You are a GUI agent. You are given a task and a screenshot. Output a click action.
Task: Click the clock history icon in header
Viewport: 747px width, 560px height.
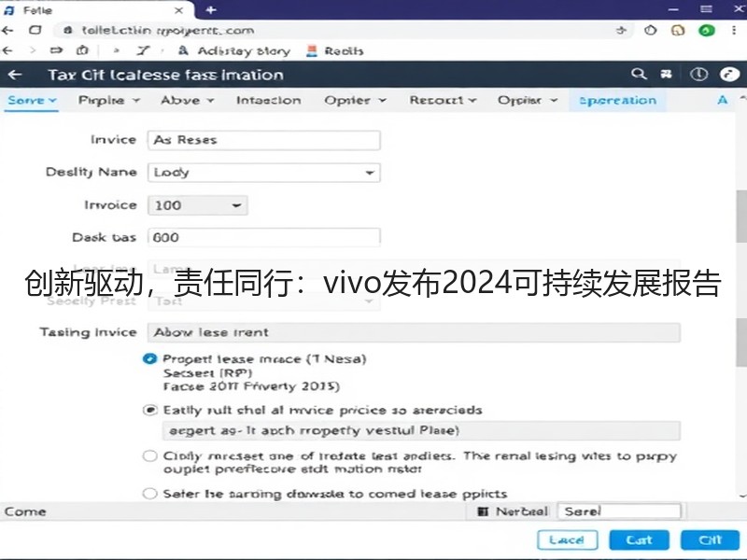pos(698,75)
